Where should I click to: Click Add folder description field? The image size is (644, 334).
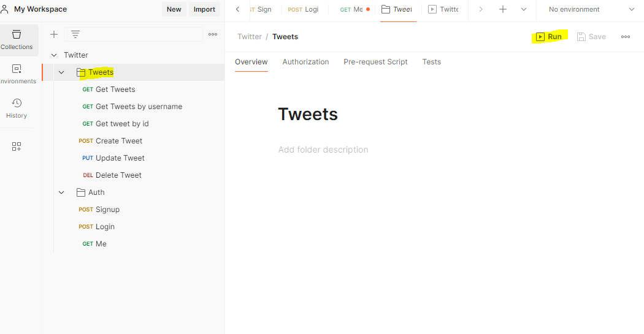tap(323, 150)
